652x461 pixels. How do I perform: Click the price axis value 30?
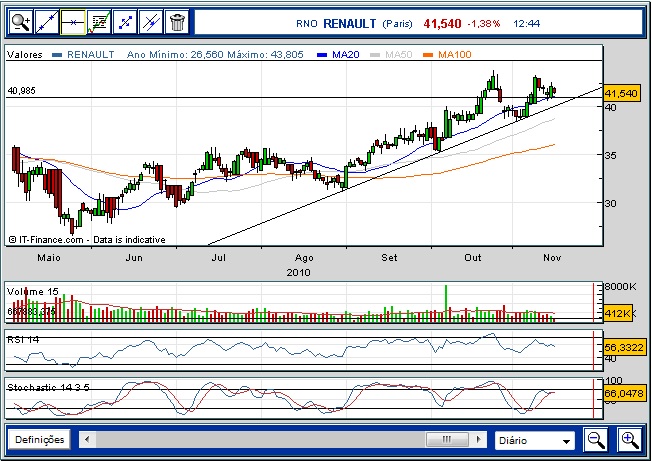[x=610, y=203]
